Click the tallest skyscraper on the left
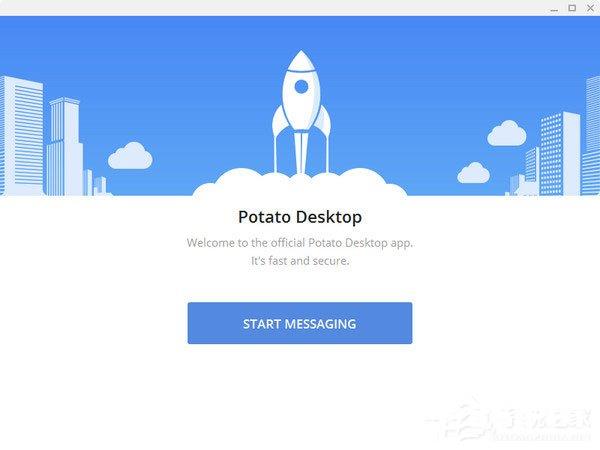The image size is (600, 450). (21, 136)
